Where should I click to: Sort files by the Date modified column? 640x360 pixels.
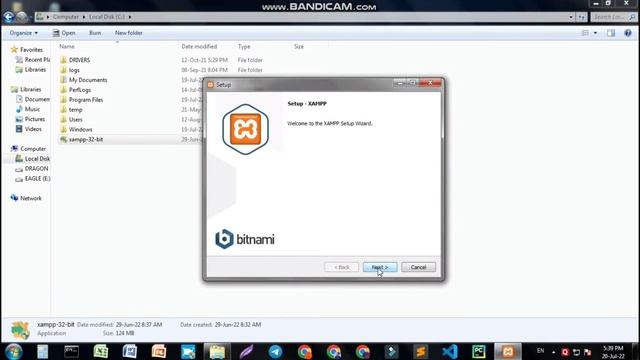click(x=199, y=47)
